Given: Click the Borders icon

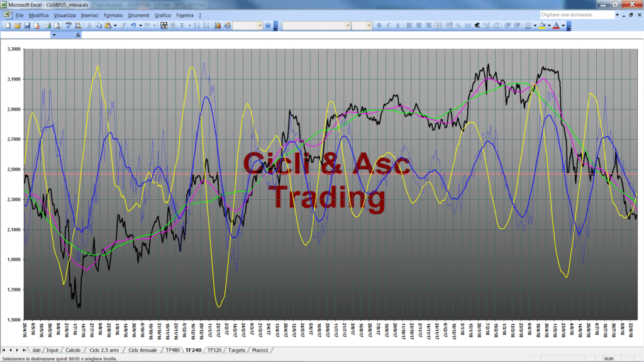Looking at the screenshot, I should [528, 25].
